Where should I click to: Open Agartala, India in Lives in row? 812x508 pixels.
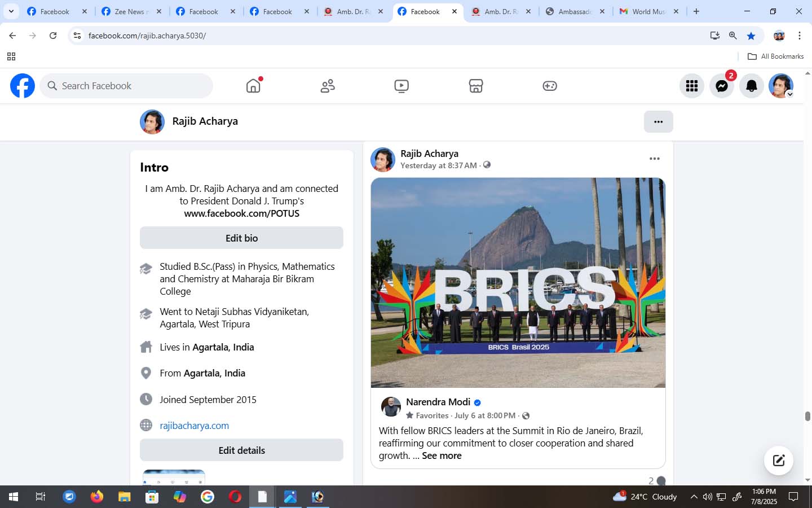(x=223, y=347)
